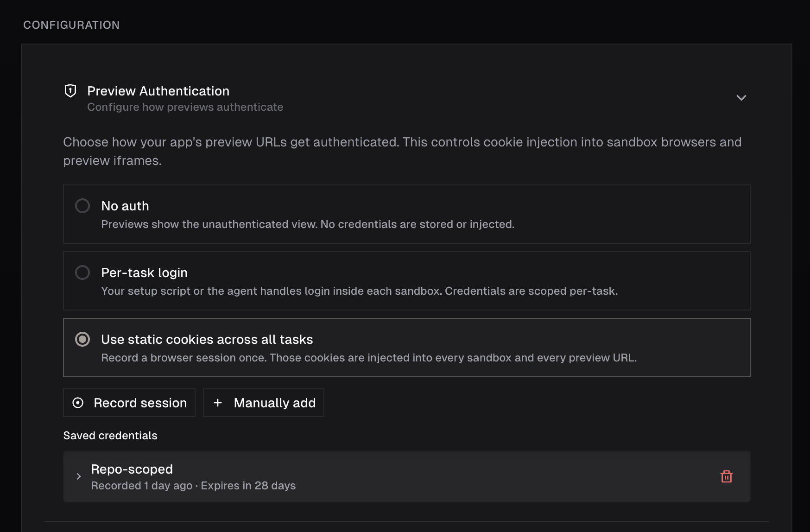Viewport: 810px width, 532px height.
Task: Click the Preview Authentication heading
Action: click(x=158, y=91)
